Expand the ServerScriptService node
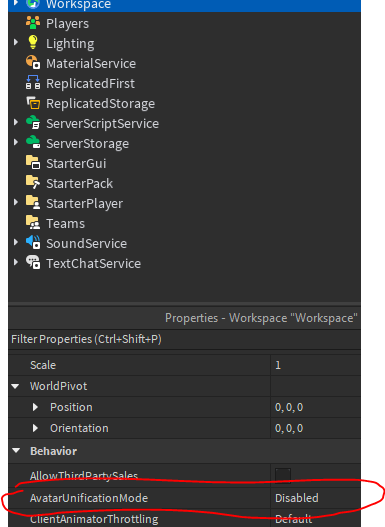This screenshot has height=527, width=385. pyautogui.click(x=16, y=122)
